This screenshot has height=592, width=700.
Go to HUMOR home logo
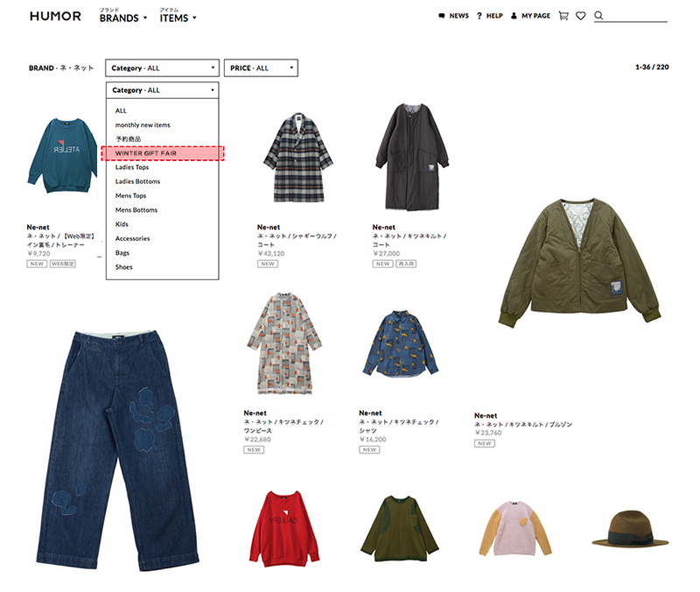[x=55, y=16]
